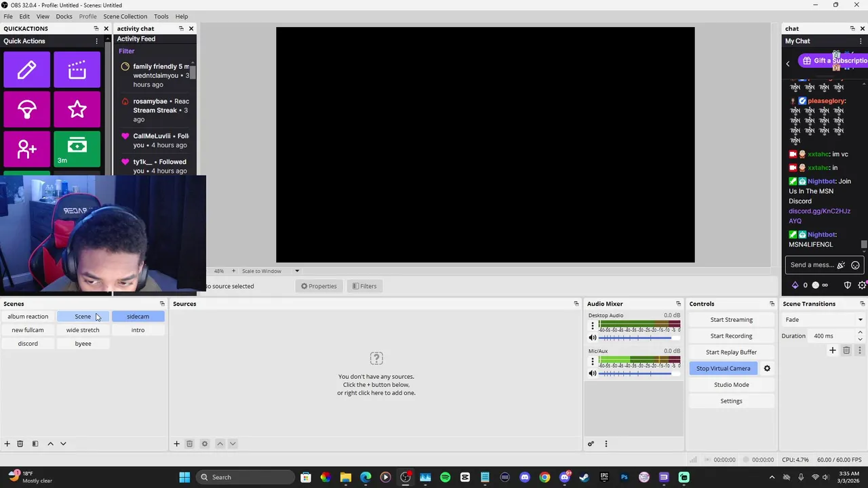
Task: Open the Filter link in Activity Feed
Action: (126, 52)
